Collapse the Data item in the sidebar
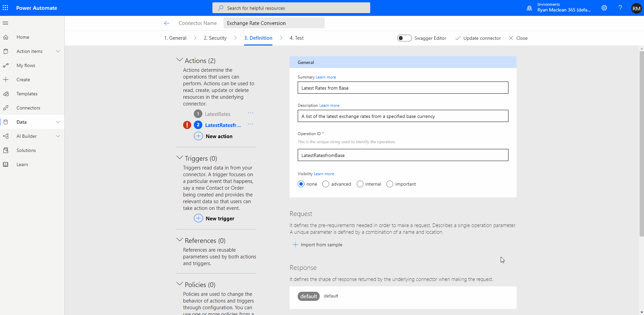The width and height of the screenshot is (644, 315). point(58,122)
